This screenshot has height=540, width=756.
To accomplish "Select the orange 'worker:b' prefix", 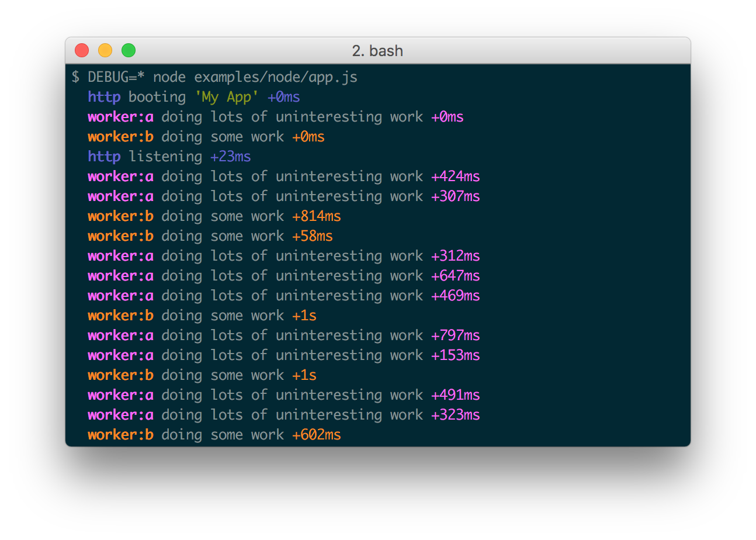I will click(x=120, y=136).
